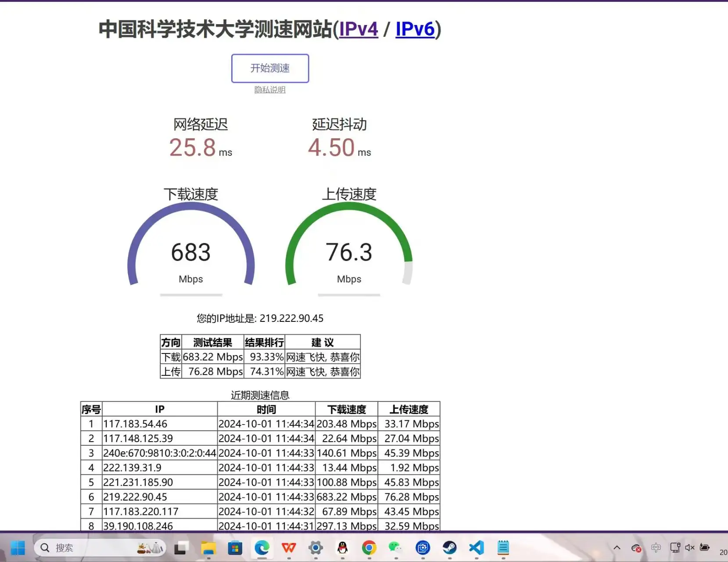Click the 1.92 Mbps upload cell
The width and height of the screenshot is (728, 562).
coord(409,468)
